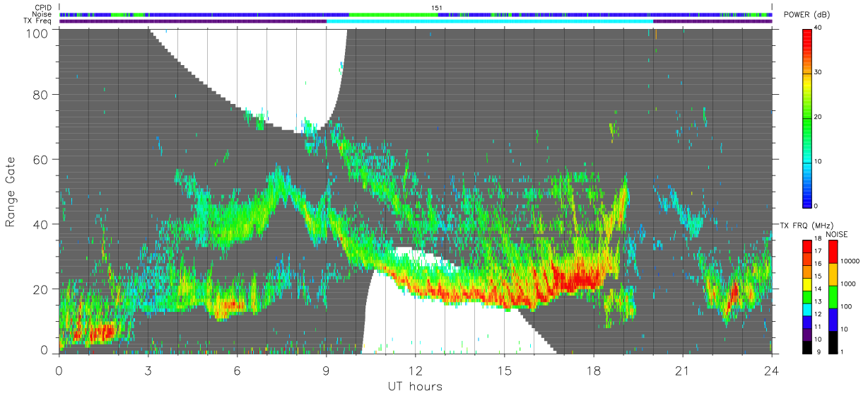Viewport: 868px width, 401px height.
Task: Click the red top swatch in NOISE legend
Action: (x=833, y=251)
